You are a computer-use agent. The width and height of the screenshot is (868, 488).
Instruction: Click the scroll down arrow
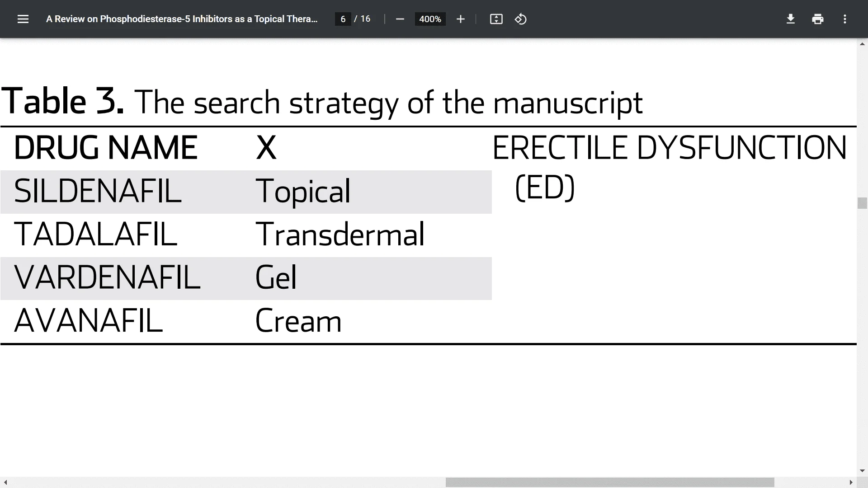(862, 471)
